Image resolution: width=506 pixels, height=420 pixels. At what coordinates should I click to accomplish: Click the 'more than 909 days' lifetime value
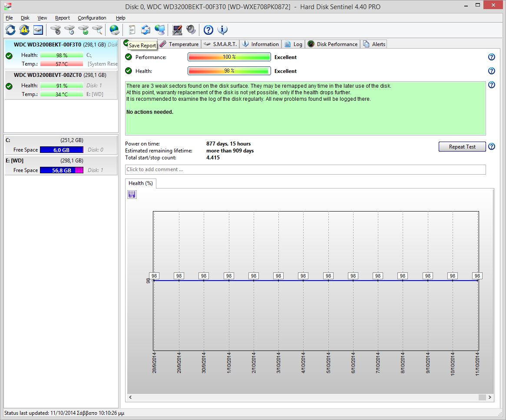tap(230, 151)
